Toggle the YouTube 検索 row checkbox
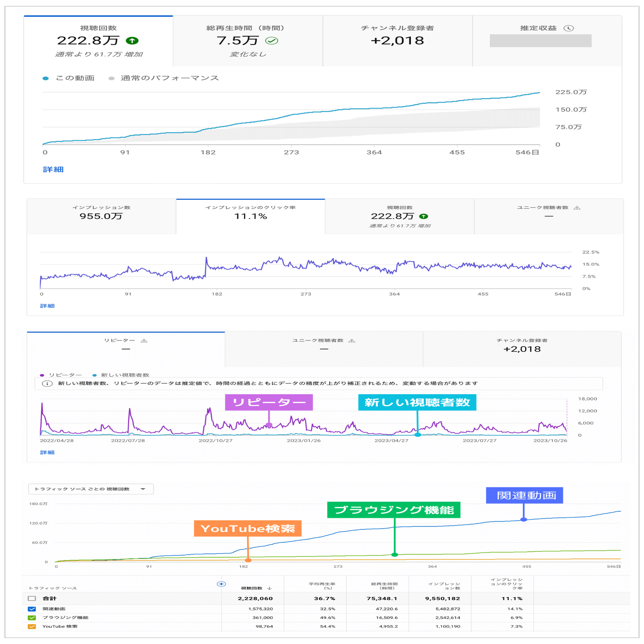This screenshot has width=644, height=644. coord(32,626)
